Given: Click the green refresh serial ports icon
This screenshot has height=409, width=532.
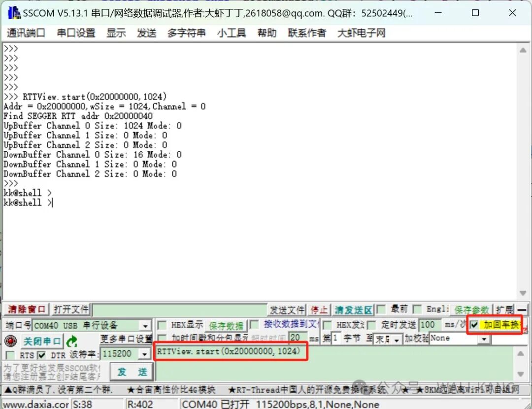Looking at the screenshot, I should click(x=72, y=341).
